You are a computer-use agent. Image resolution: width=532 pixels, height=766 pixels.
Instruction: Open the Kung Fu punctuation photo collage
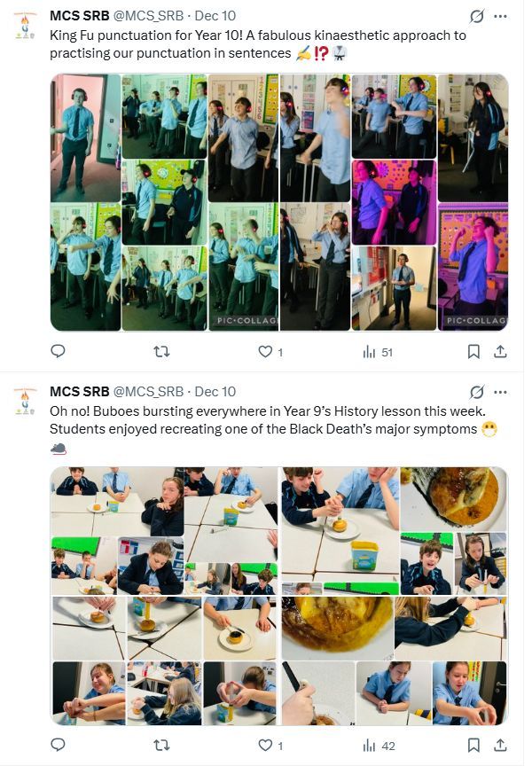pos(279,202)
